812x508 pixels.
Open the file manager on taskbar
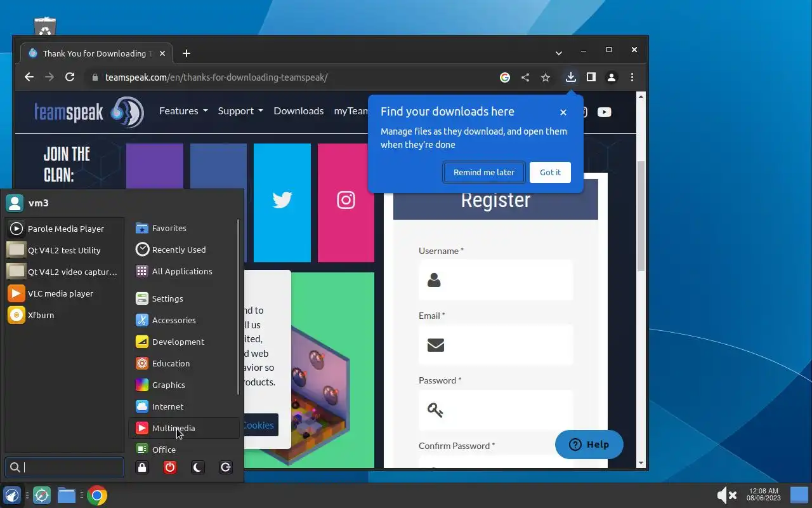67,495
